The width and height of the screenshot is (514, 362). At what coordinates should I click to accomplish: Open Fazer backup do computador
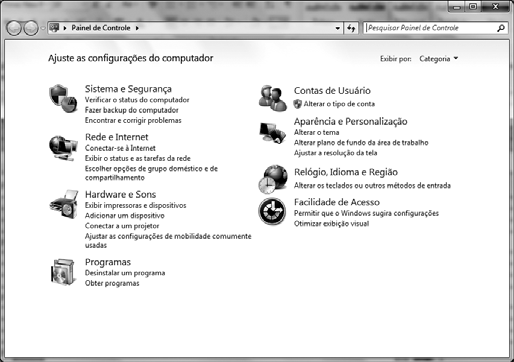132,110
